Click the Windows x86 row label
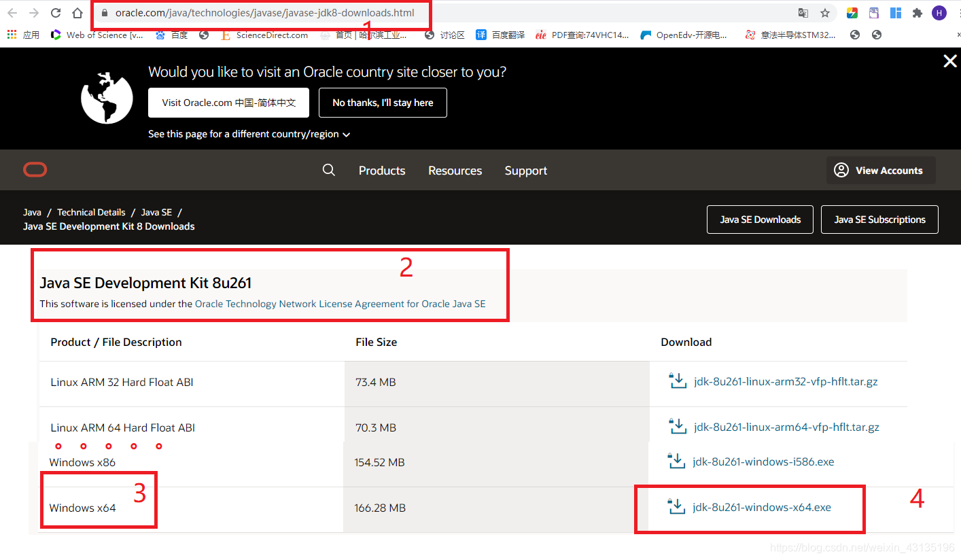 pos(82,462)
